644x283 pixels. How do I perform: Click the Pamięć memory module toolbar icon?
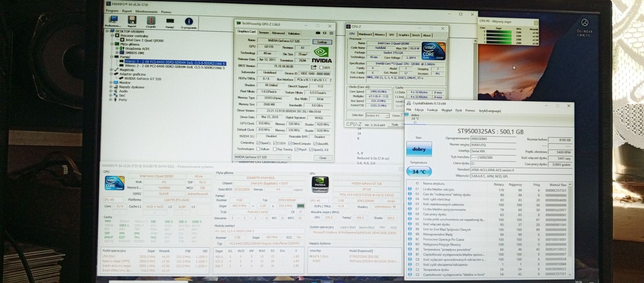tap(170, 21)
